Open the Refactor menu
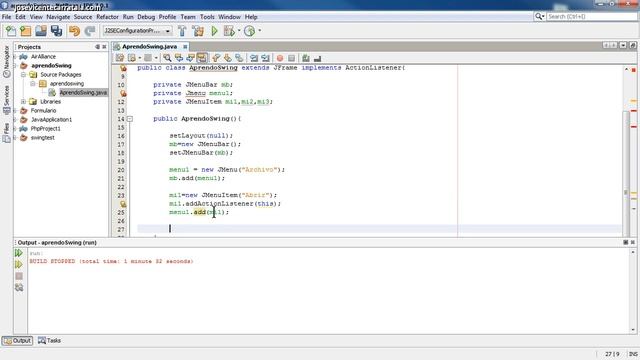 (107, 17)
